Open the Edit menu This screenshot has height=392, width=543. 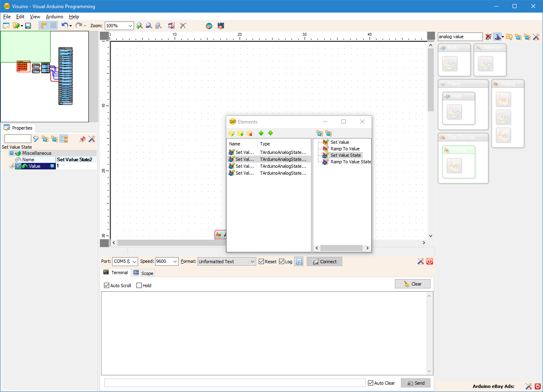(20, 17)
